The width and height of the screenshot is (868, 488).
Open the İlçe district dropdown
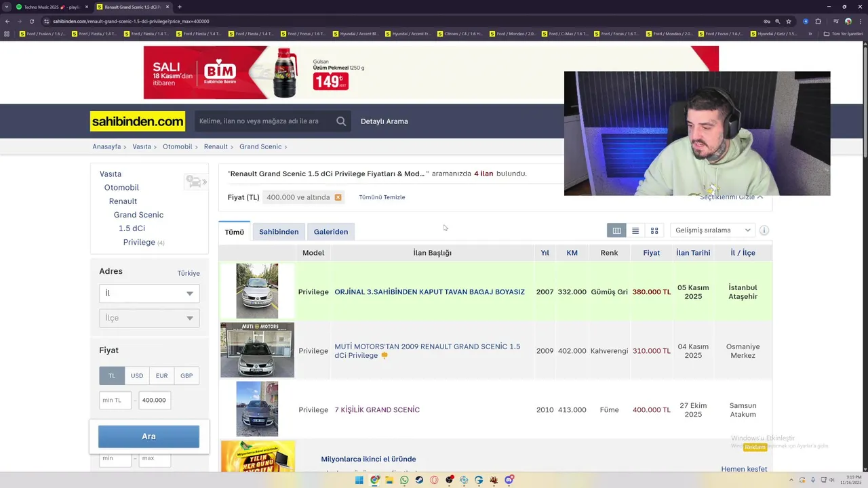[149, 318]
